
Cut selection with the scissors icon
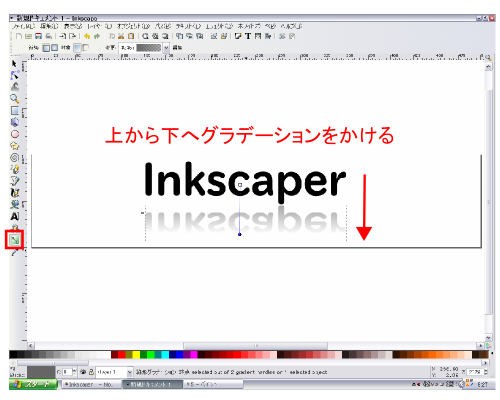121,36
